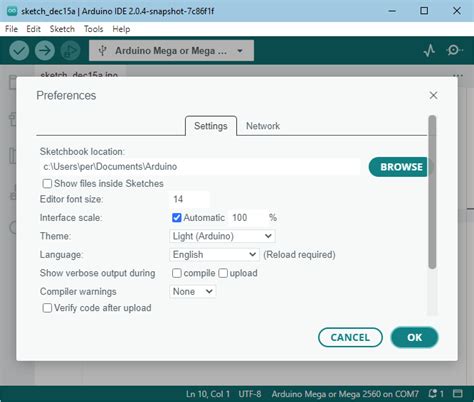Open the Edit menu
The height and width of the screenshot is (402, 474).
pos(33,29)
